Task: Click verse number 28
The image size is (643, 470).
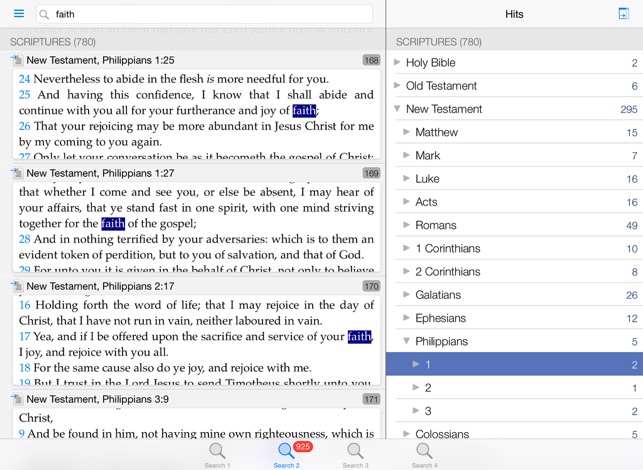Action: point(25,239)
